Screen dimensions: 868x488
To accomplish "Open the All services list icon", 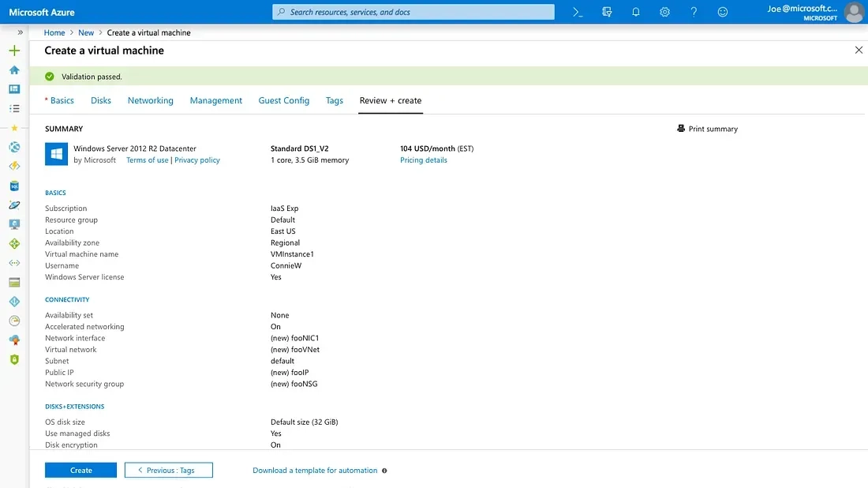I will click(14, 108).
